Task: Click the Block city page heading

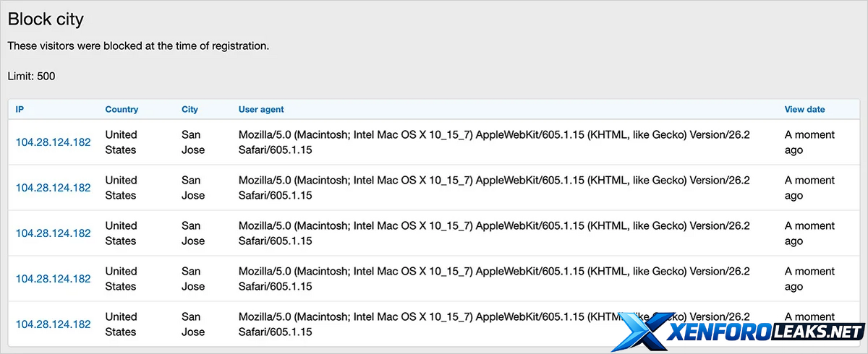Action: 46,20
